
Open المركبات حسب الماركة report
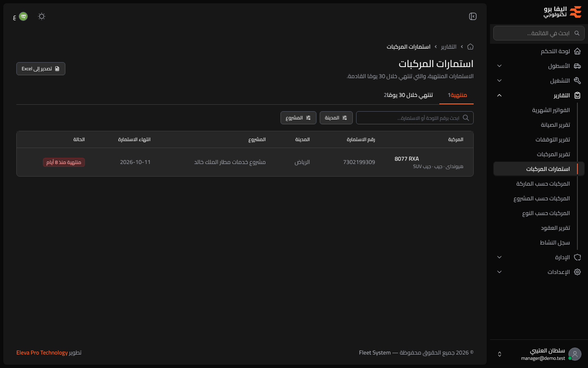click(543, 184)
